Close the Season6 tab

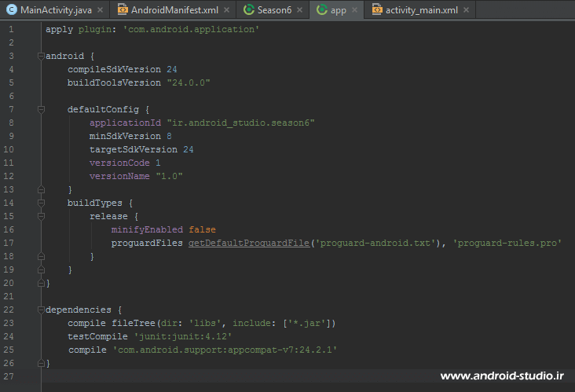pos(299,11)
